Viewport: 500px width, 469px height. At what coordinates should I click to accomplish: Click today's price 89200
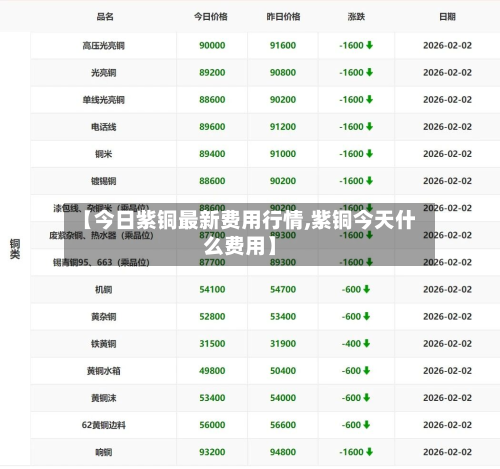coord(212,72)
